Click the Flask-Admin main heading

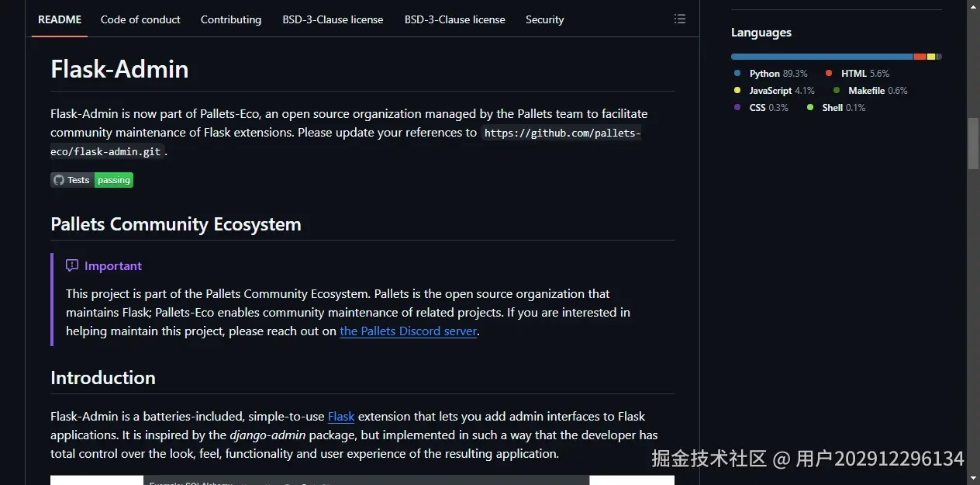coord(119,69)
